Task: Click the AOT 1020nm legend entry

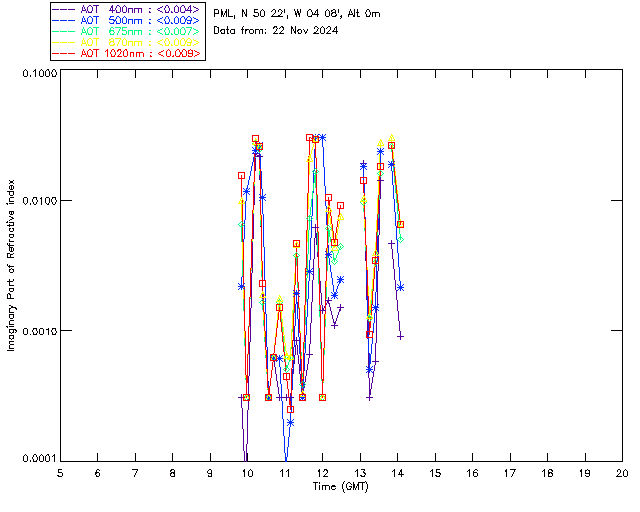Action: click(127, 53)
